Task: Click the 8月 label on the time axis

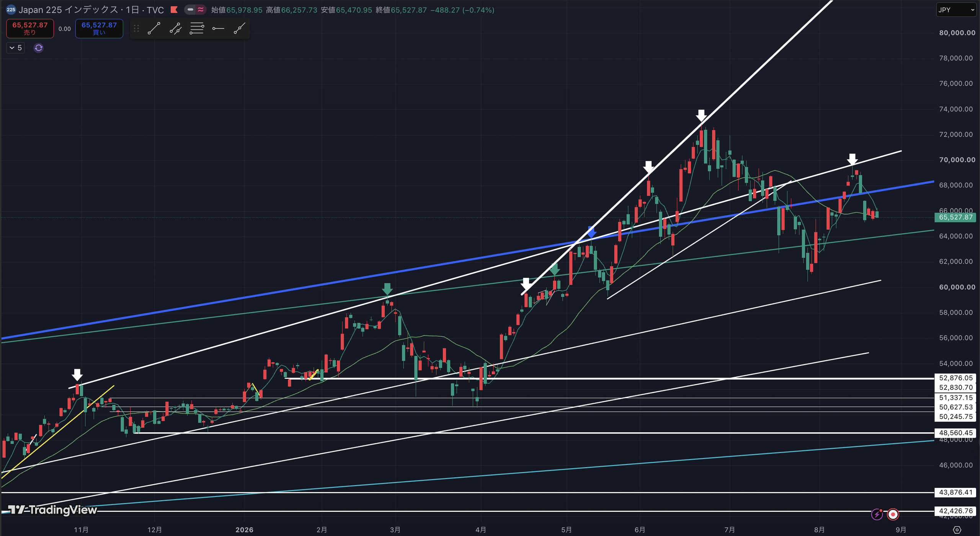Action: point(819,530)
